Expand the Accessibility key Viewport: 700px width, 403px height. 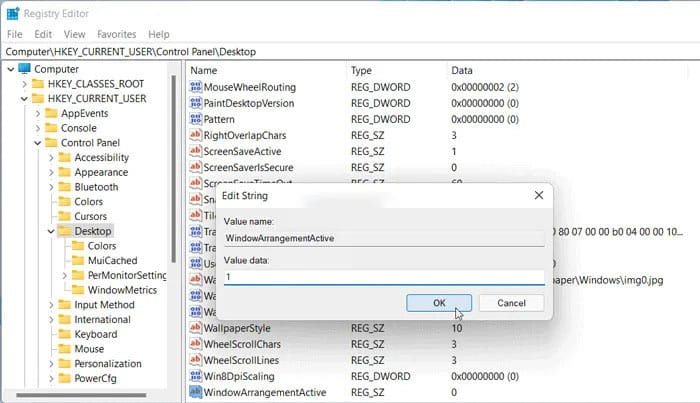[x=50, y=158]
